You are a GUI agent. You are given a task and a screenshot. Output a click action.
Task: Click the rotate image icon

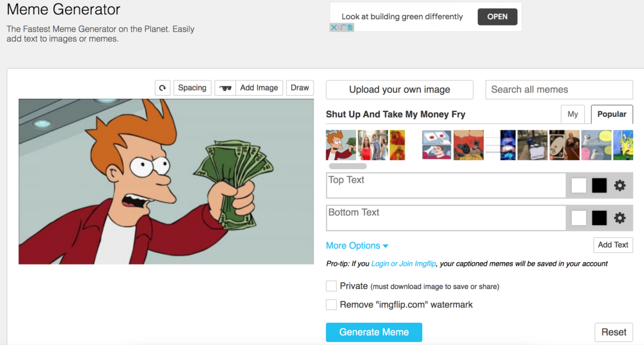pyautogui.click(x=163, y=88)
